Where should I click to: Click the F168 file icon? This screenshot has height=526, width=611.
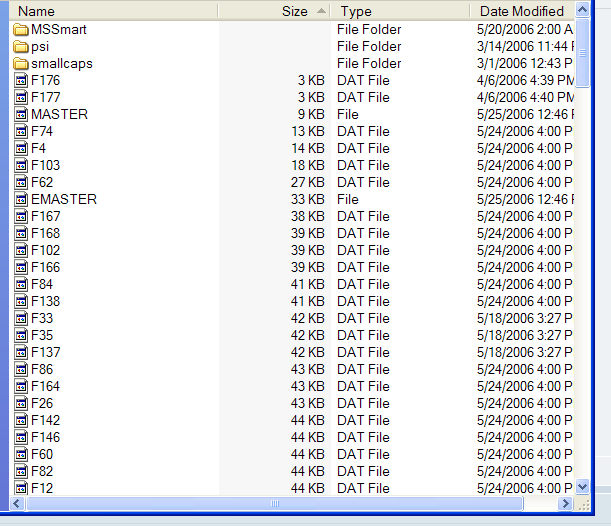(21, 233)
